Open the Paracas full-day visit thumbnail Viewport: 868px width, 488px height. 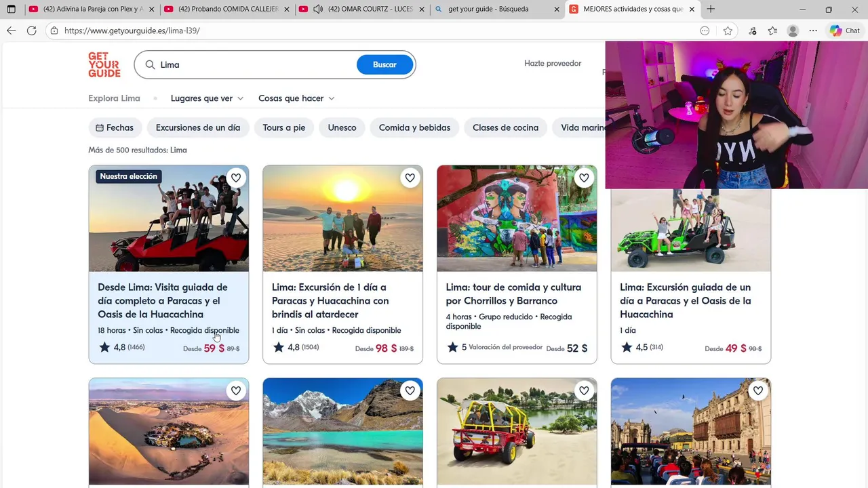pyautogui.click(x=169, y=218)
